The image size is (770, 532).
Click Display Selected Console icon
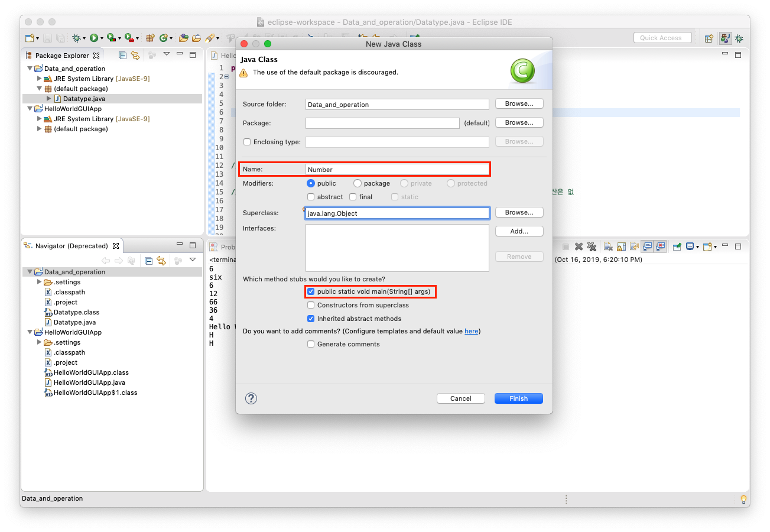tap(690, 246)
